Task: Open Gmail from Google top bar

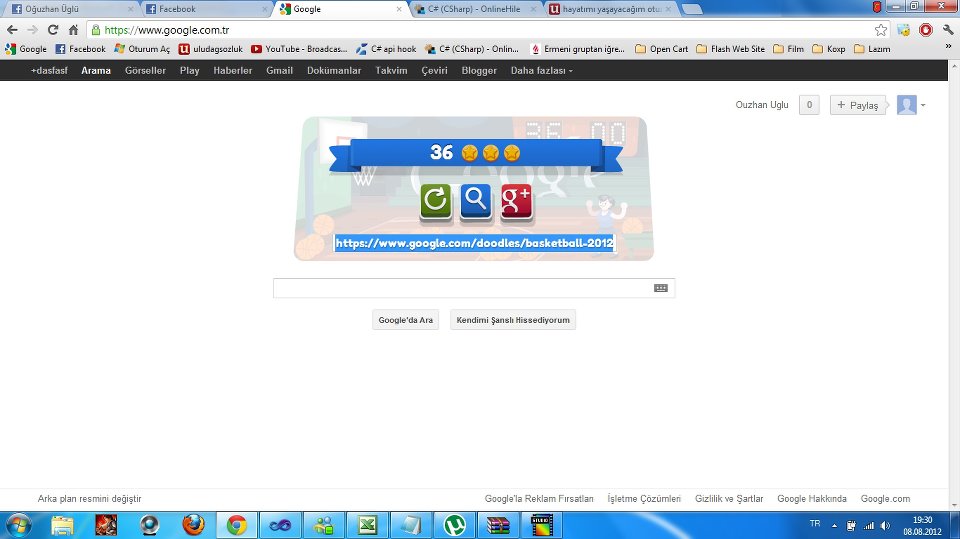Action: pos(279,70)
